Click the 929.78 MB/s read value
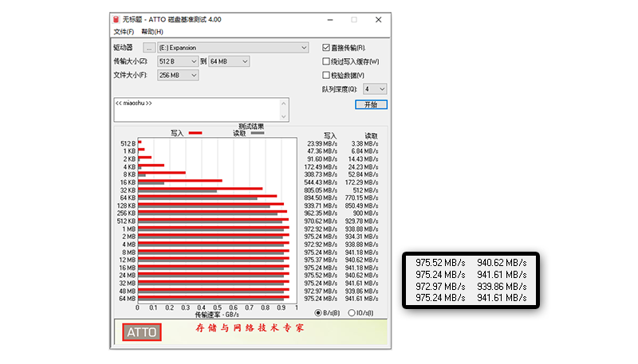The height and width of the screenshot is (364, 638). (362, 221)
